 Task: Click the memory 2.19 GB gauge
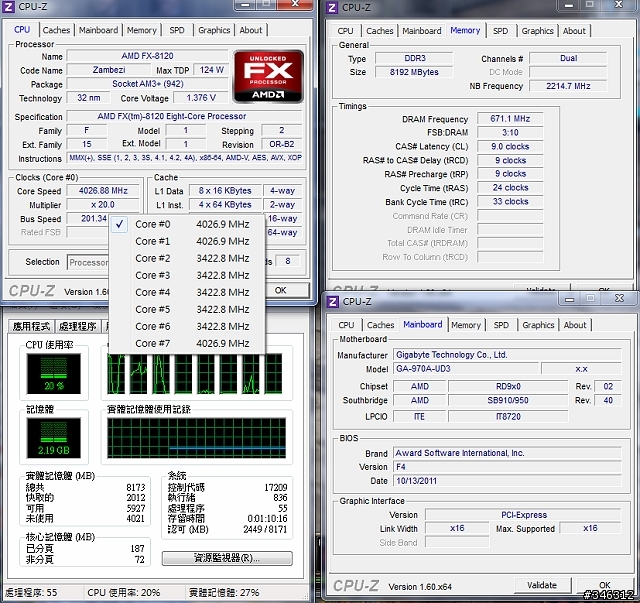pos(54,438)
